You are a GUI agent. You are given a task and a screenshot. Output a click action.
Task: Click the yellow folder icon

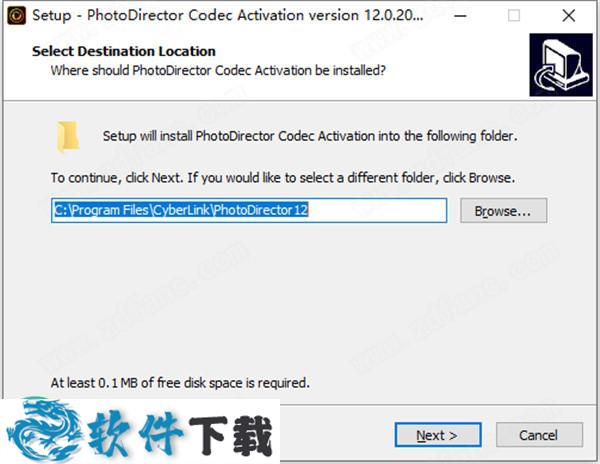[68, 137]
